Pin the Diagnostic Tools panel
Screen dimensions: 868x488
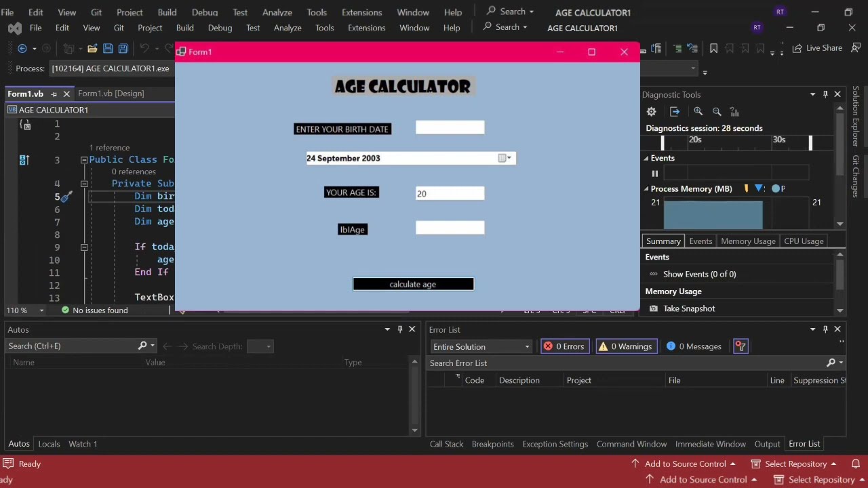825,94
